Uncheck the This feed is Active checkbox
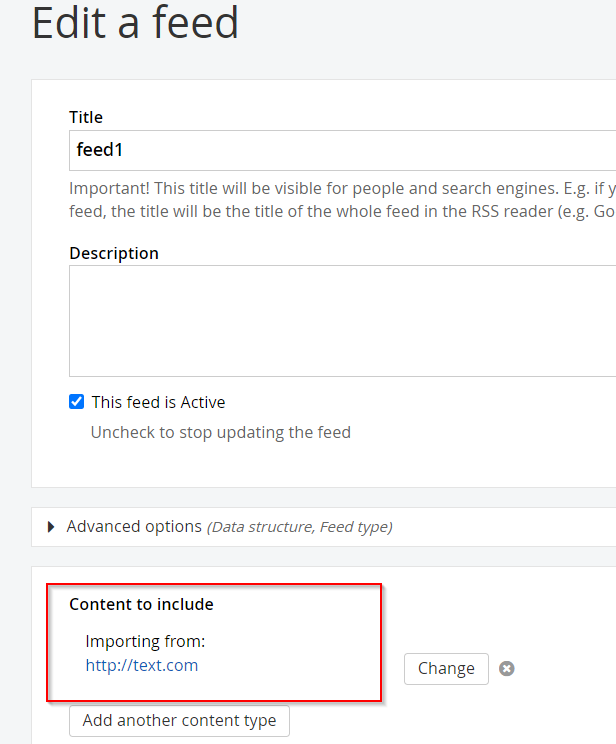Image resolution: width=616 pixels, height=744 pixels. click(x=76, y=401)
